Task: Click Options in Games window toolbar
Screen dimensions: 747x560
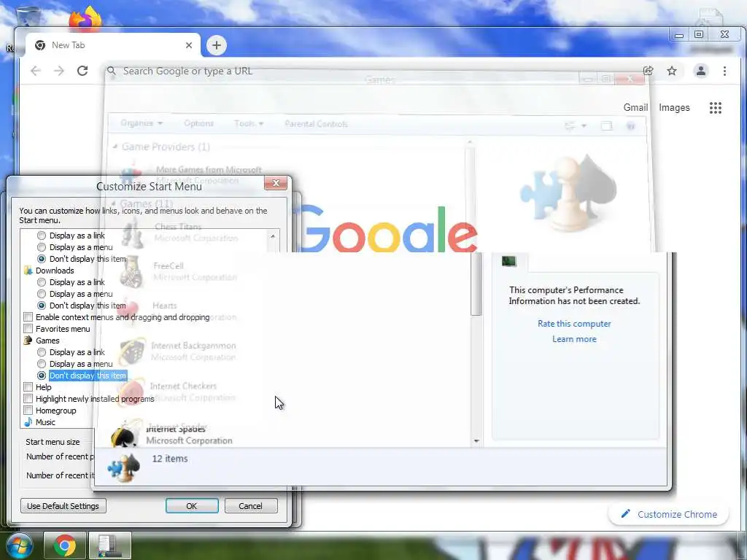Action: click(198, 123)
